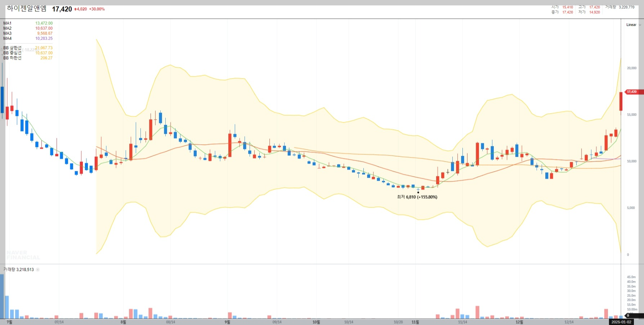Click the 4,020 price change value

pos(82,9)
